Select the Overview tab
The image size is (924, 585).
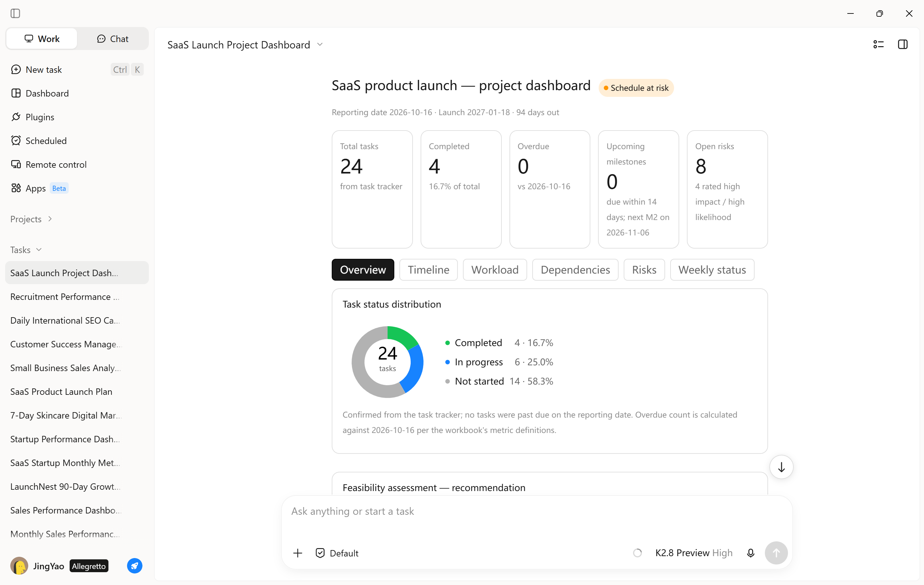pyautogui.click(x=363, y=270)
